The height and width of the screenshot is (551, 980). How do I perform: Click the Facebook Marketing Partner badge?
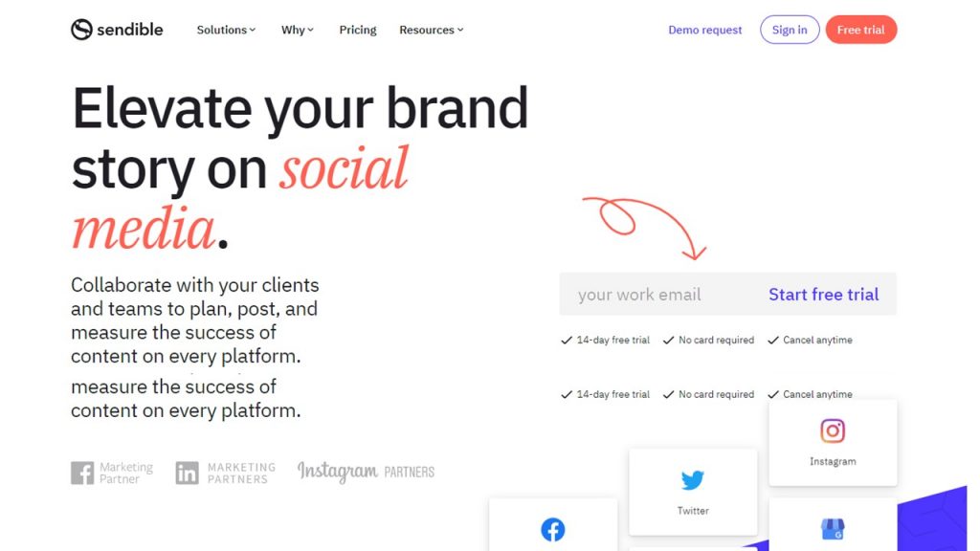112,473
